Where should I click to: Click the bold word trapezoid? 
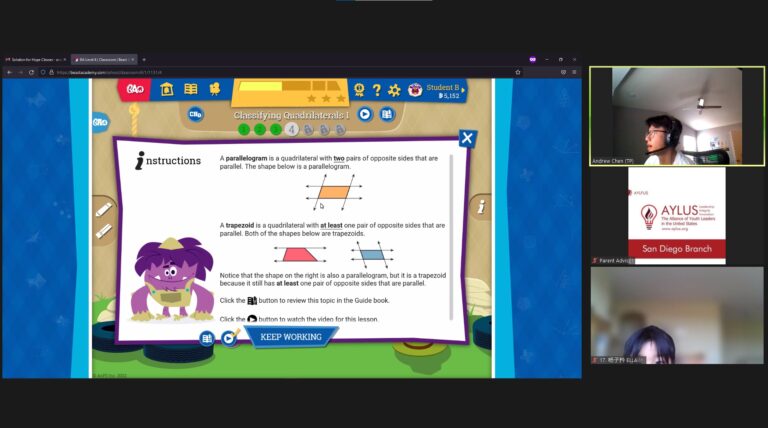click(x=240, y=225)
